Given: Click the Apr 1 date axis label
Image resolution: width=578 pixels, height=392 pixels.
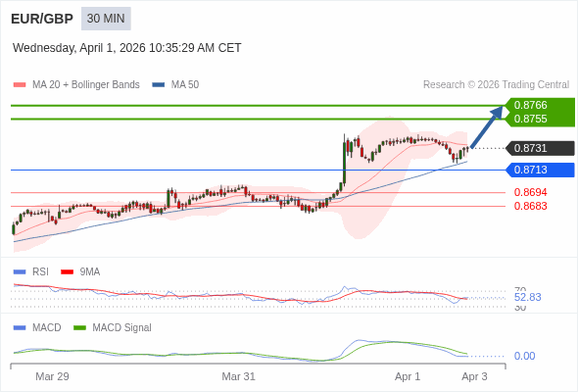Looking at the screenshot, I should (x=408, y=376).
